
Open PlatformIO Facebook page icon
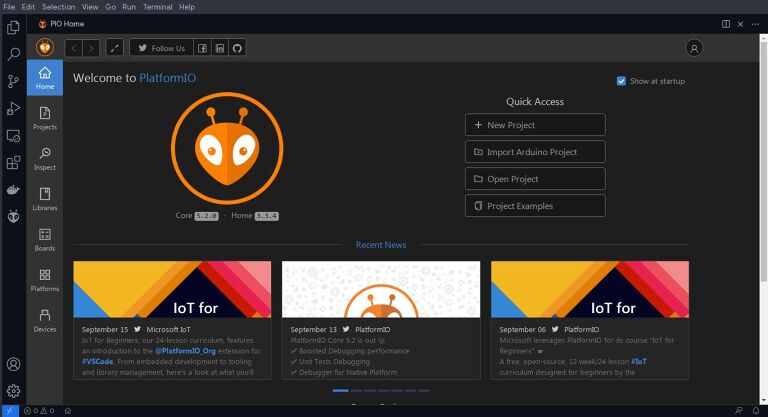pyautogui.click(x=202, y=48)
